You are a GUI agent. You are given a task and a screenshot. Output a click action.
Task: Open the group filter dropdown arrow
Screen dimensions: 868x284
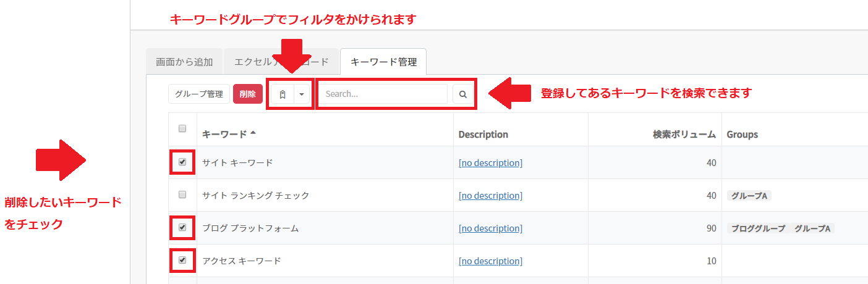click(x=301, y=94)
